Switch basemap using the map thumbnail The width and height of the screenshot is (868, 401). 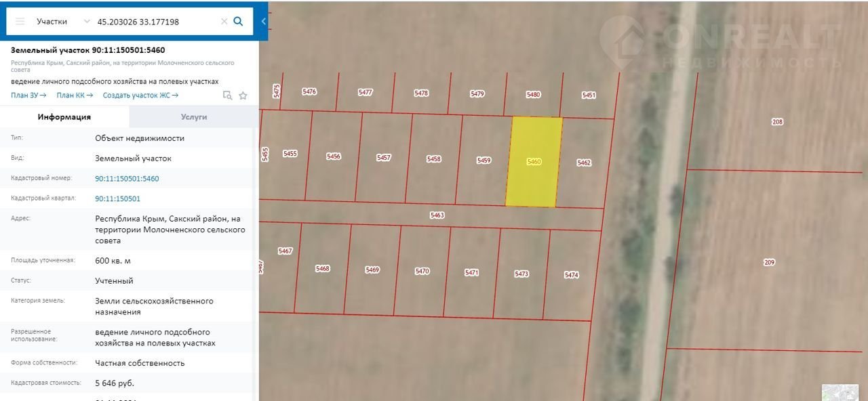(840, 392)
